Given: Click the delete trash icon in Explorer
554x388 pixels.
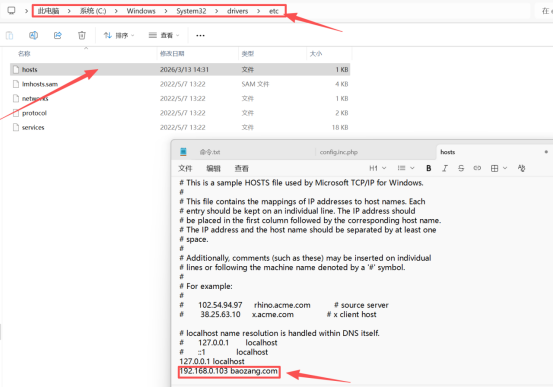Looking at the screenshot, I should coord(82,35).
